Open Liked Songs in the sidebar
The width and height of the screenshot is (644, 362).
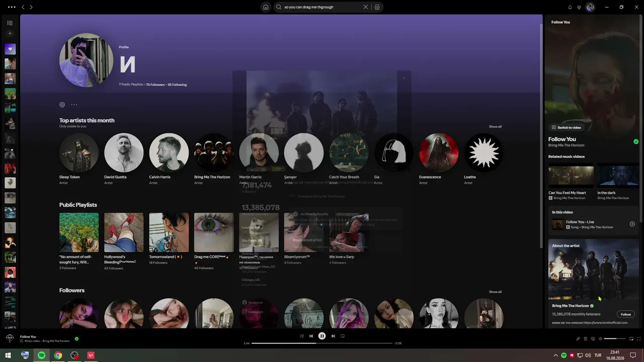[x=10, y=49]
